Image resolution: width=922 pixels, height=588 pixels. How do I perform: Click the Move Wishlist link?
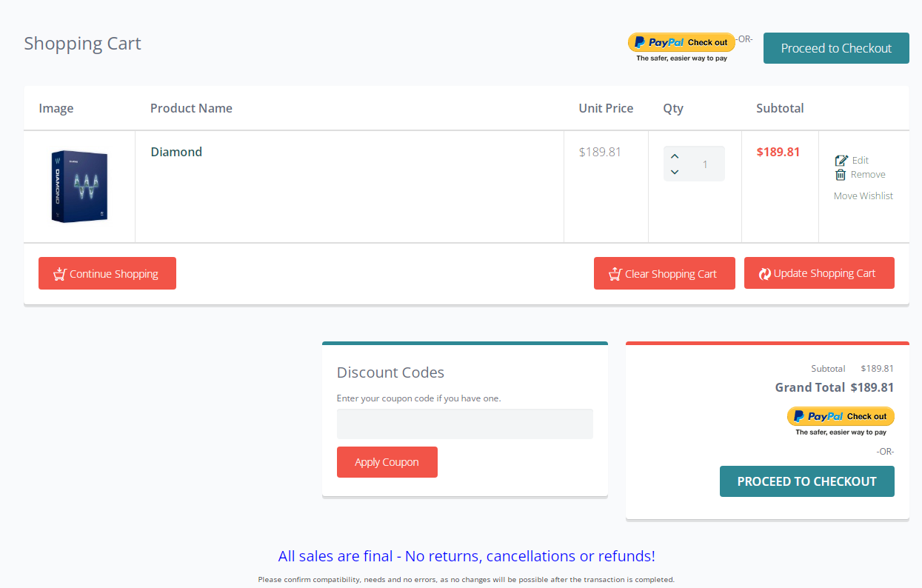[863, 196]
